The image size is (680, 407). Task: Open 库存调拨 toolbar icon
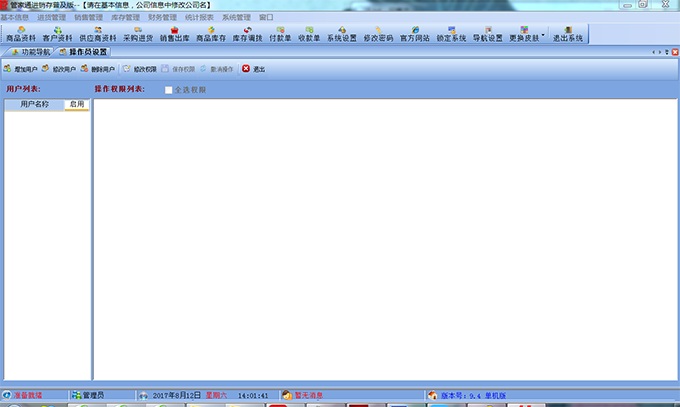tap(247, 34)
